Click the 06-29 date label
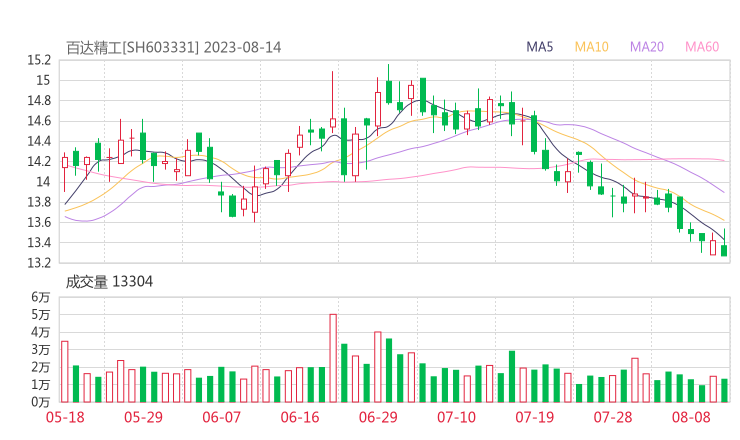 378,417
